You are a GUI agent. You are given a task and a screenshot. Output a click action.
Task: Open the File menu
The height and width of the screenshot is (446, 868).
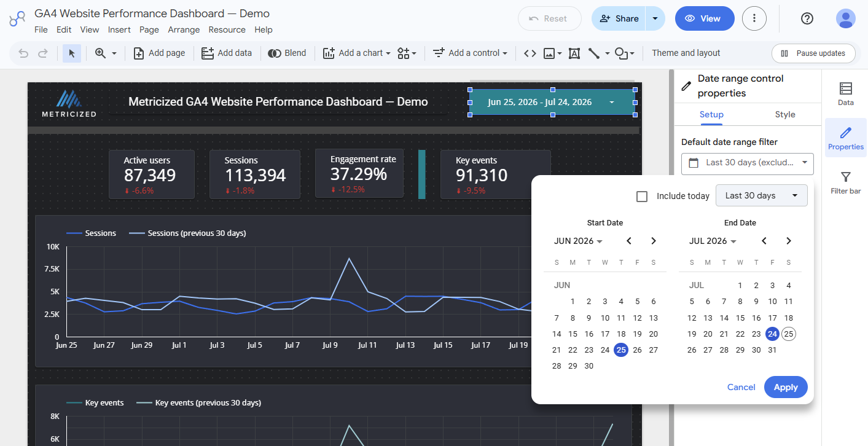tap(41, 29)
